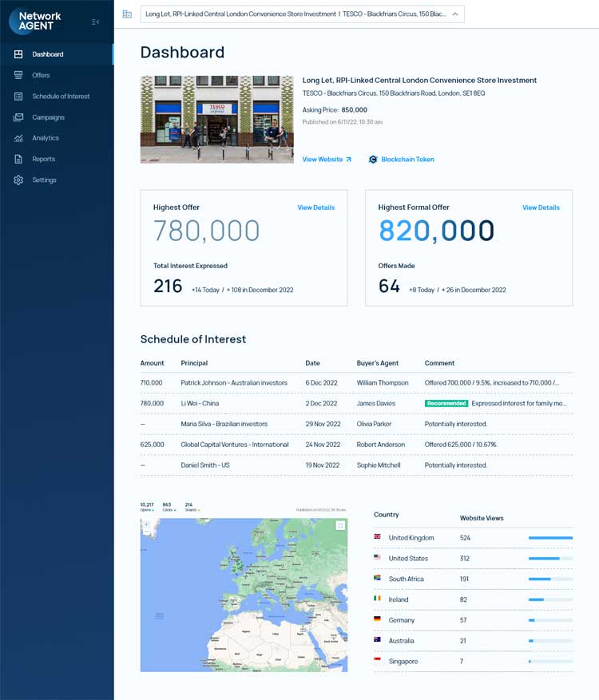Click the Tesco storefront property photo
Image resolution: width=599 pixels, height=700 pixels.
pos(216,119)
